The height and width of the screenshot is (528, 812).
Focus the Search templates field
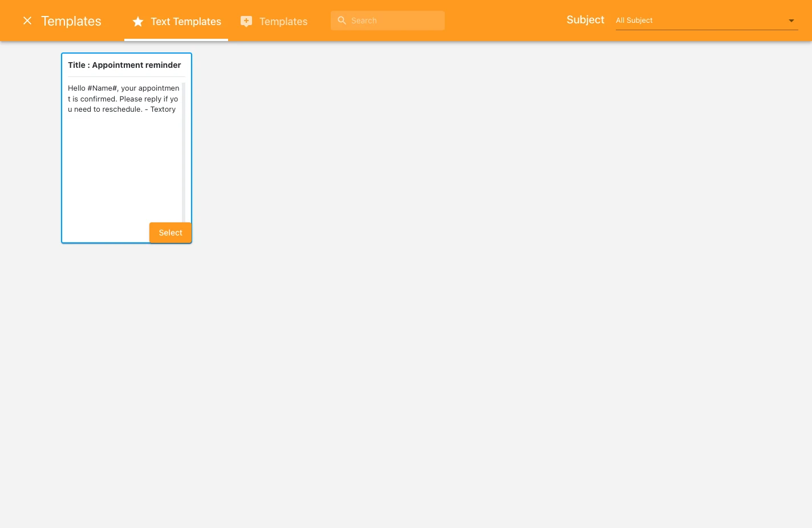coord(388,21)
